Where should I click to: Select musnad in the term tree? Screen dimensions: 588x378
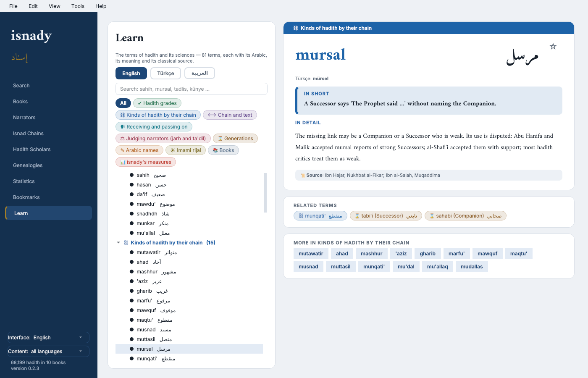pyautogui.click(x=189, y=330)
